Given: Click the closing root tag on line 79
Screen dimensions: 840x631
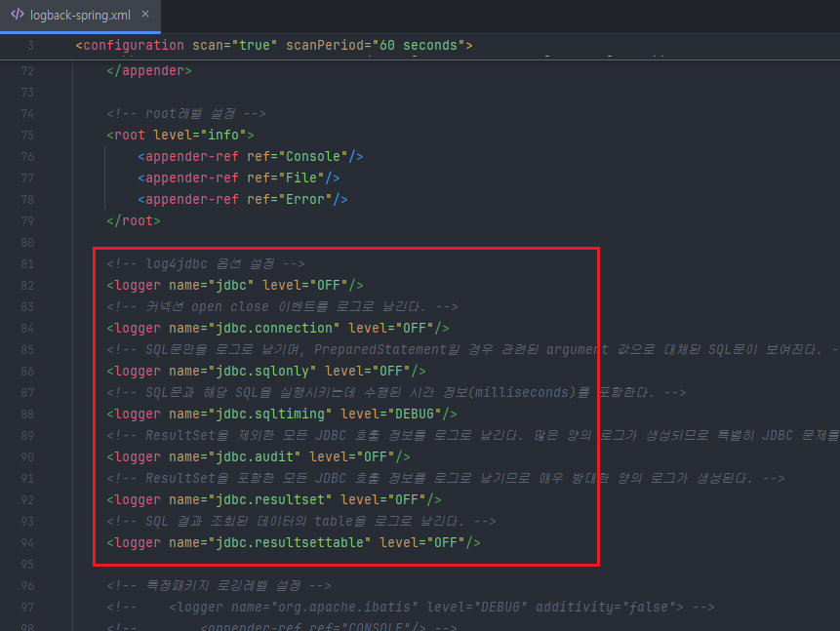Looking at the screenshot, I should pyautogui.click(x=134, y=220).
